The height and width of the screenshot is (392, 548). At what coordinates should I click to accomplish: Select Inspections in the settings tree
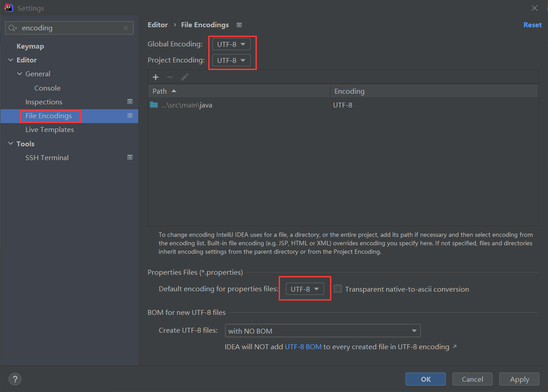(x=44, y=102)
